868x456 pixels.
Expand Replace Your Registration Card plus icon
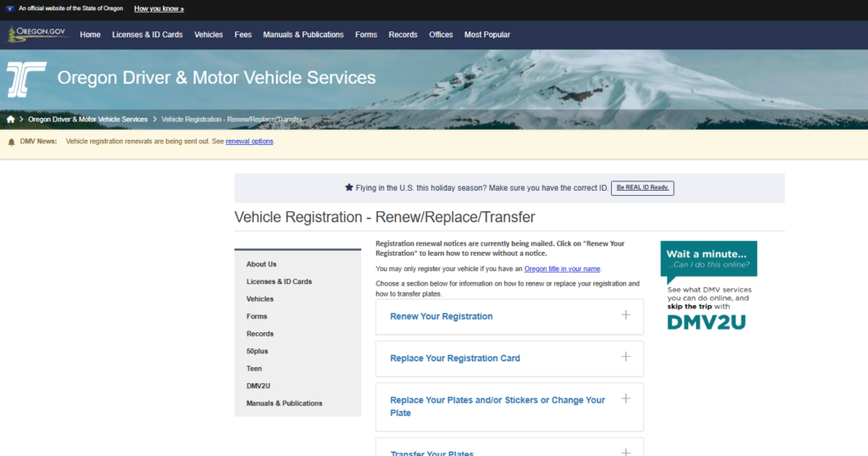pos(626,357)
